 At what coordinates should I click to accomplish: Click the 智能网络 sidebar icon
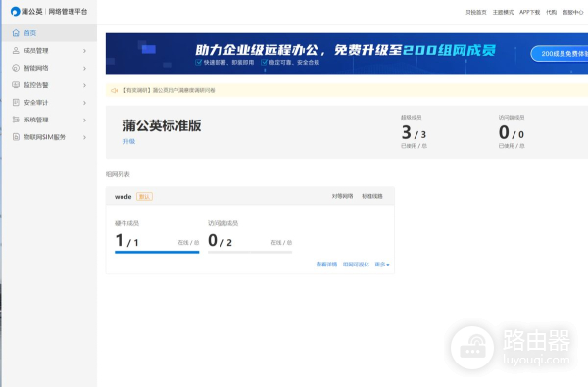pos(16,68)
